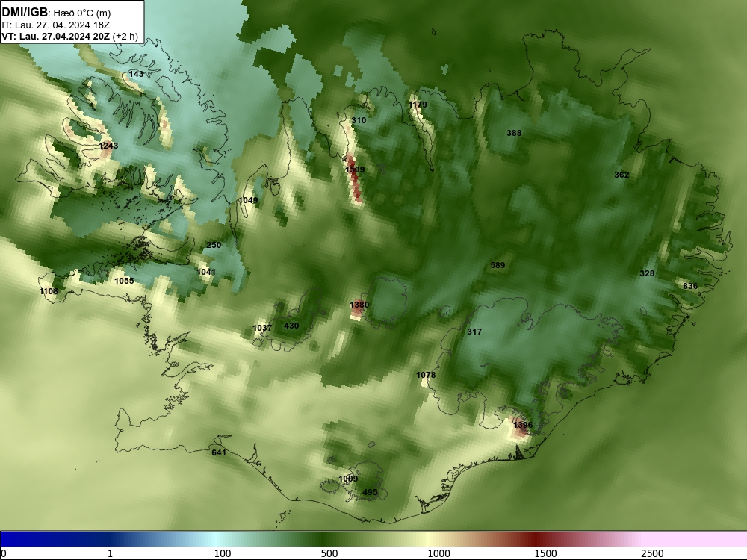Select the map value 1243
The image size is (747, 560).
(108, 146)
